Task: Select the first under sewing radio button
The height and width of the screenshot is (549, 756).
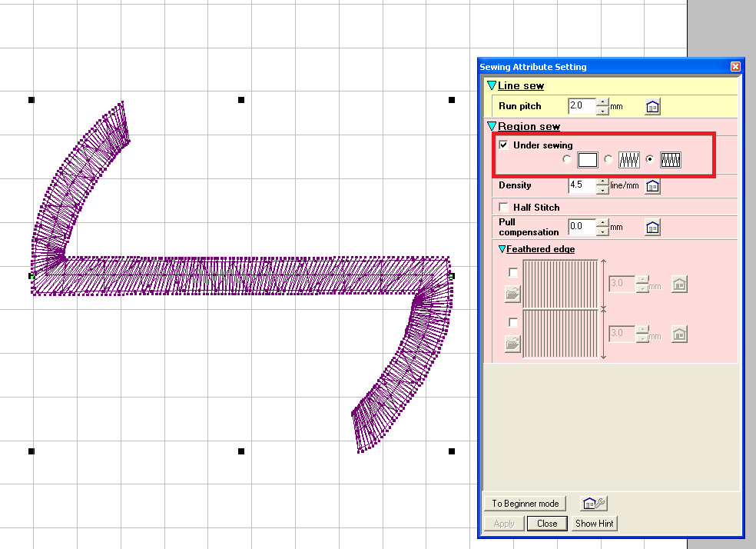Action: pos(567,160)
